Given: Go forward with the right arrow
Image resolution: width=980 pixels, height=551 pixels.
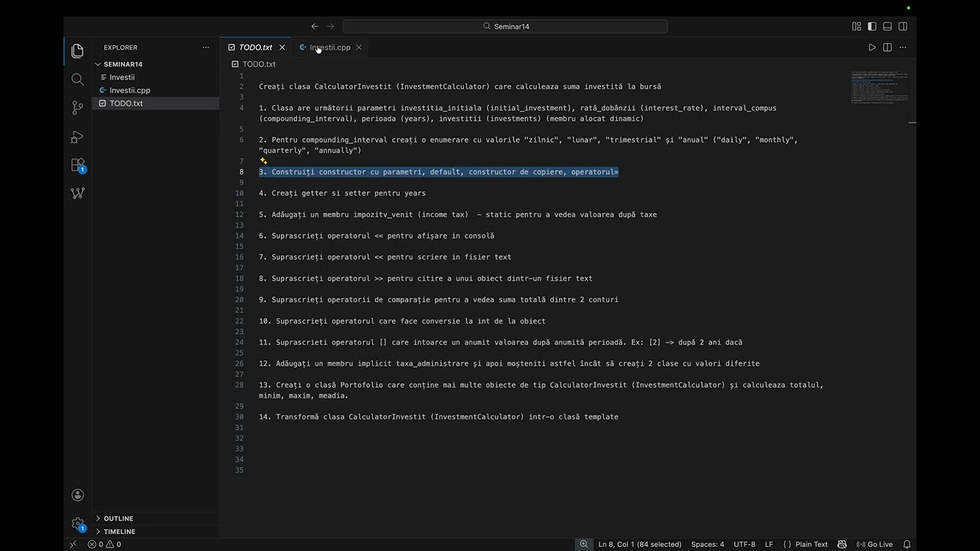Looking at the screenshot, I should tap(331, 26).
